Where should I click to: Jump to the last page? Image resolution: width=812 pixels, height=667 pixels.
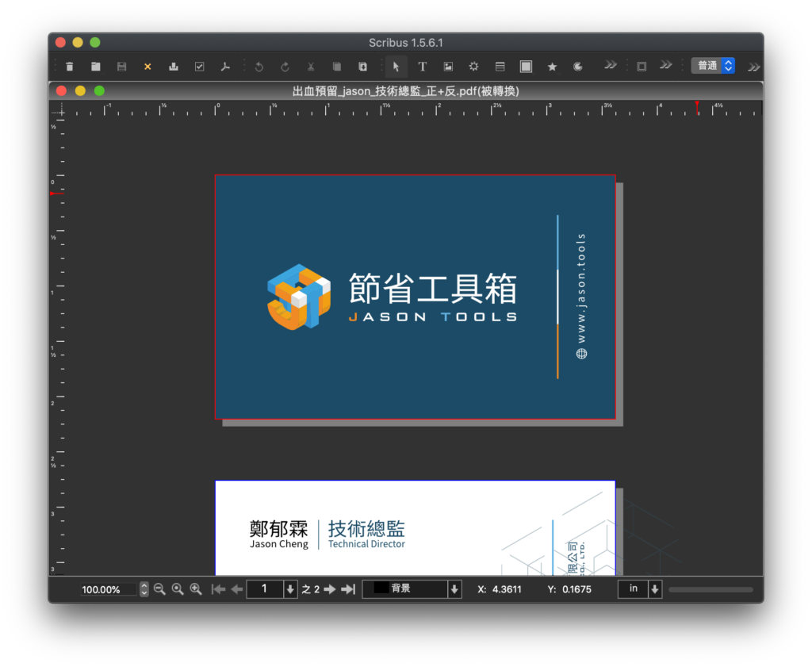pos(349,589)
